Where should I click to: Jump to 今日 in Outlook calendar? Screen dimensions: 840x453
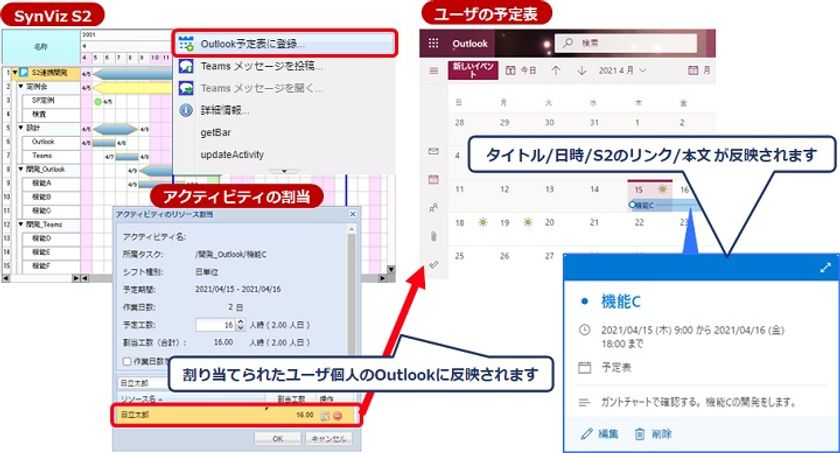pos(521,70)
